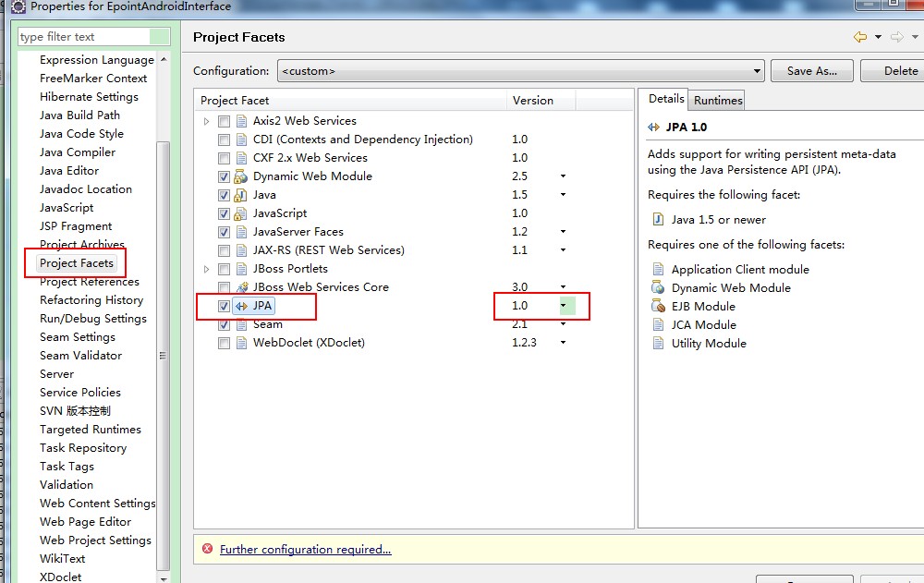The width and height of the screenshot is (924, 583).
Task: Enable the CXF 2.x Web Services checkbox
Action: coord(224,159)
